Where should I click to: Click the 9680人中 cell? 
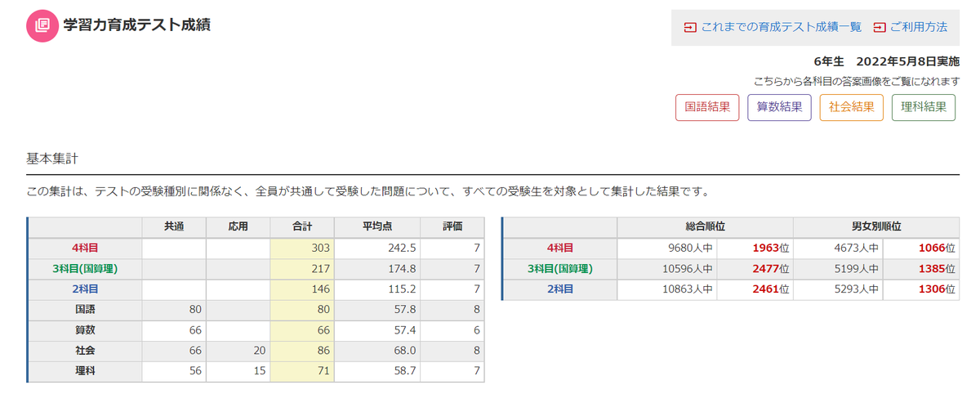click(x=667, y=248)
